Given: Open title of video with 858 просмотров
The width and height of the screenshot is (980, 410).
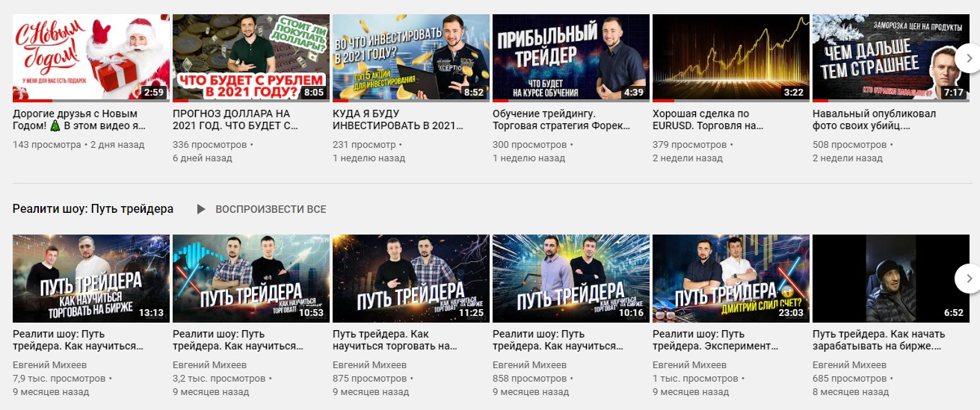Looking at the screenshot, I should [x=558, y=341].
